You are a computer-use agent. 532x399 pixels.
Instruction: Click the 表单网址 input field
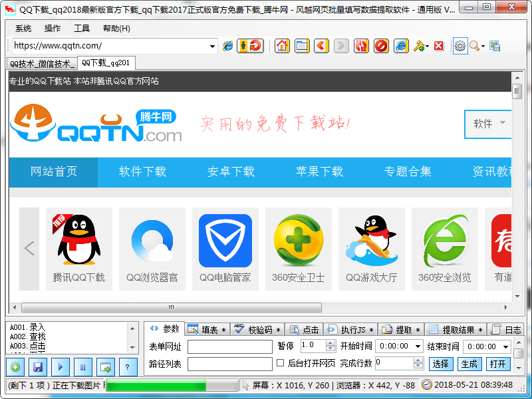pyautogui.click(x=229, y=346)
